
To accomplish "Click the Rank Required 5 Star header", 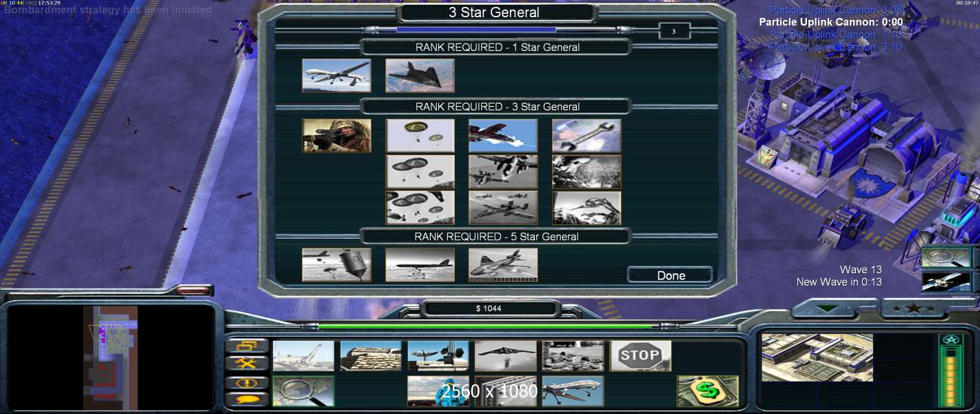I will (x=497, y=237).
